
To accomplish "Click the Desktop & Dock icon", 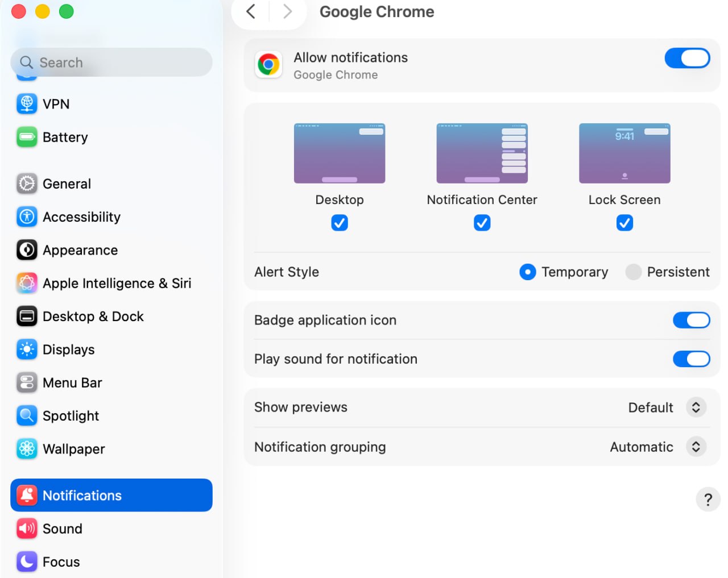I will tap(27, 316).
